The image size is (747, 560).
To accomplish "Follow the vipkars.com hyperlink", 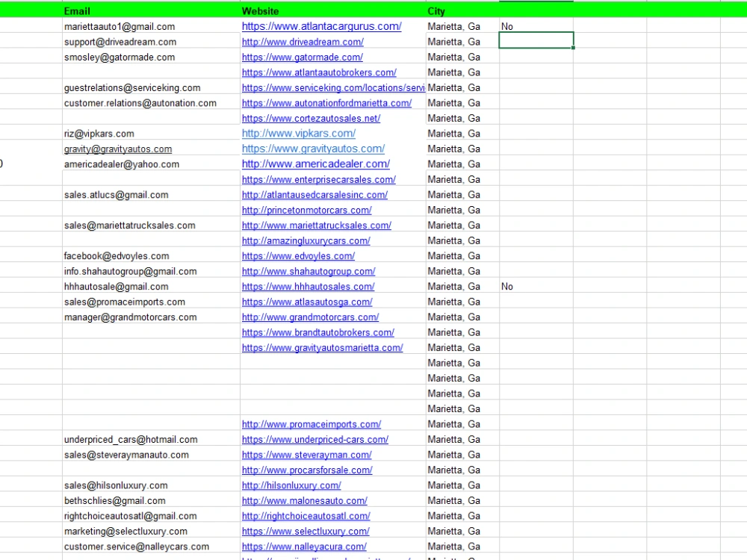I will pyautogui.click(x=298, y=134).
